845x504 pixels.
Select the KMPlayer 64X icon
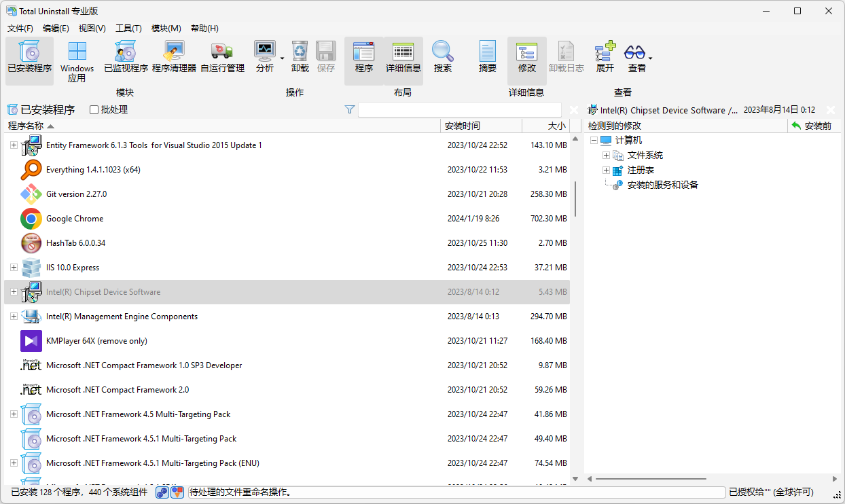pyautogui.click(x=31, y=341)
